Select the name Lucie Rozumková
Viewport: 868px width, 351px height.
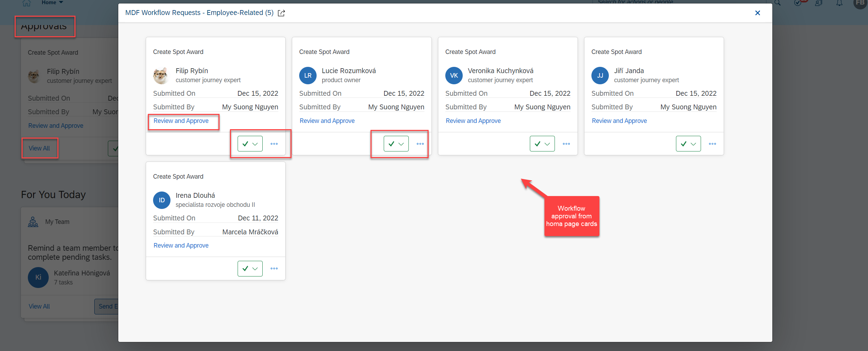pyautogui.click(x=349, y=71)
